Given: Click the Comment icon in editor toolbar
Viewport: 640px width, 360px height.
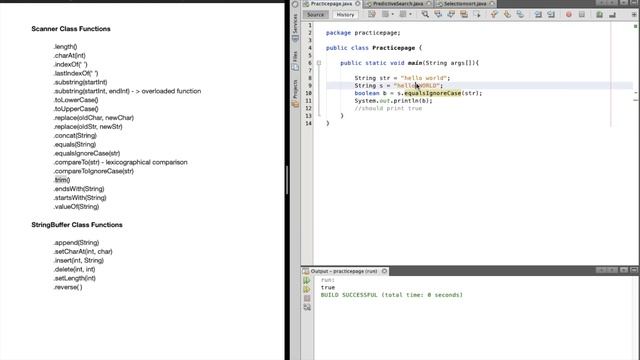Looking at the screenshot, I should (x=599, y=15).
